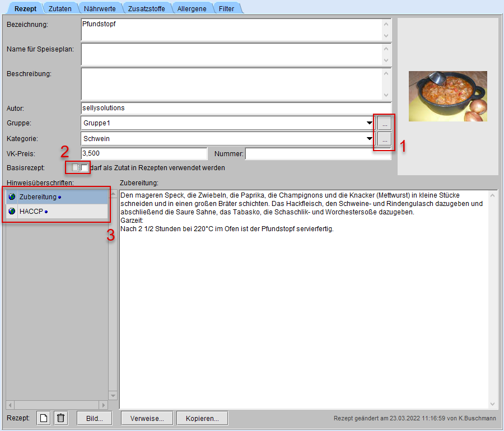Click the notebook icon beside the Basisrezept checkbox

(75, 168)
